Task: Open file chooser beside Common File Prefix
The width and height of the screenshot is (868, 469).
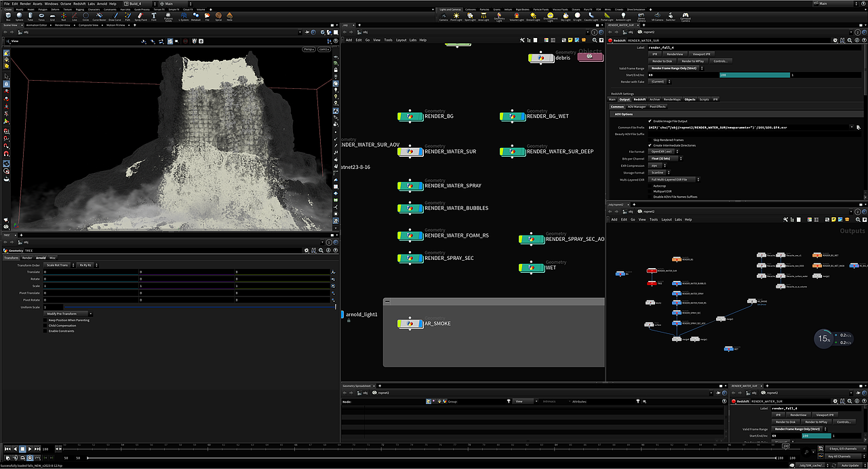Action: [858, 127]
